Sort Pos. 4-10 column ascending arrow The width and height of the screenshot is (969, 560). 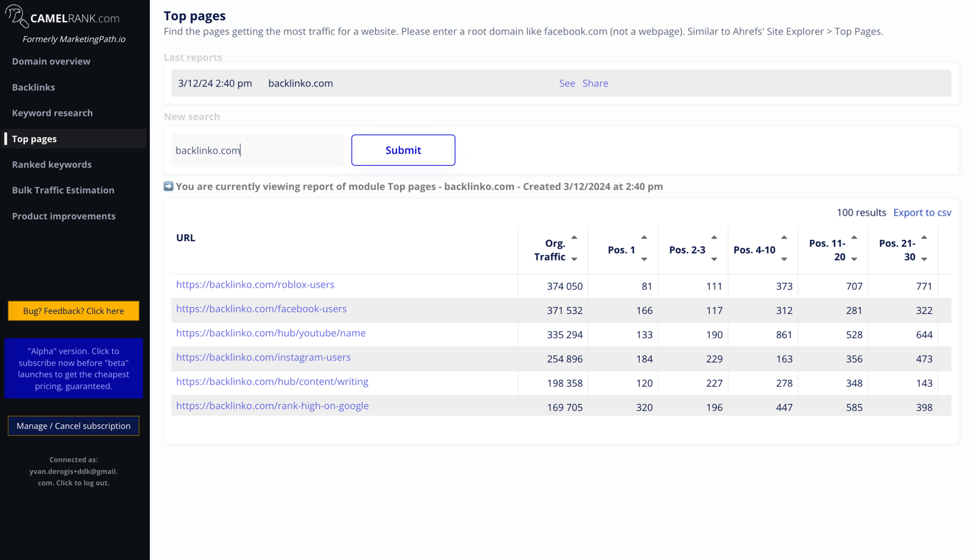784,238
